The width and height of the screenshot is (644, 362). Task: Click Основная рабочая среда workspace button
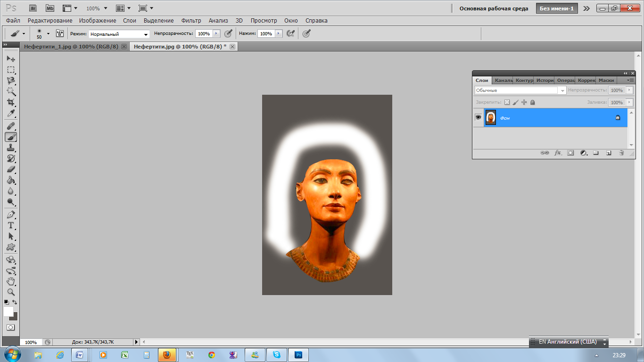coord(494,8)
